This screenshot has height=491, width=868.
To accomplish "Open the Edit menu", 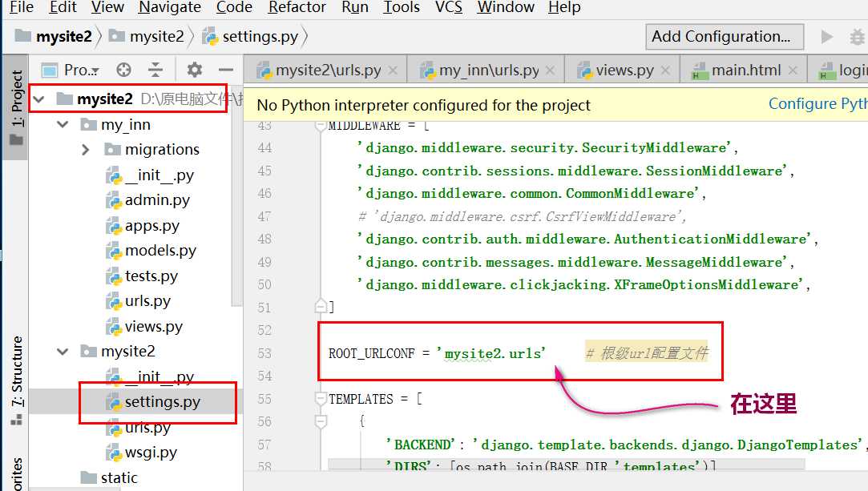I will (63, 7).
